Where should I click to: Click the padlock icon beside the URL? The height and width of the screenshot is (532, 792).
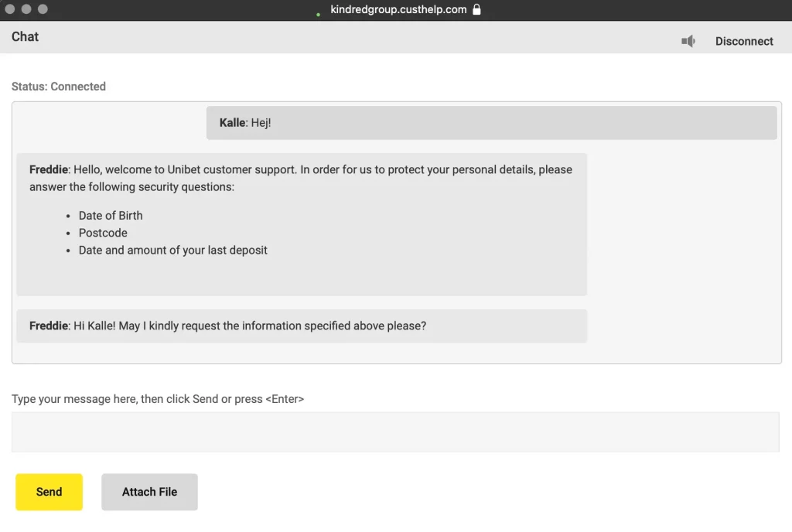tap(476, 9)
